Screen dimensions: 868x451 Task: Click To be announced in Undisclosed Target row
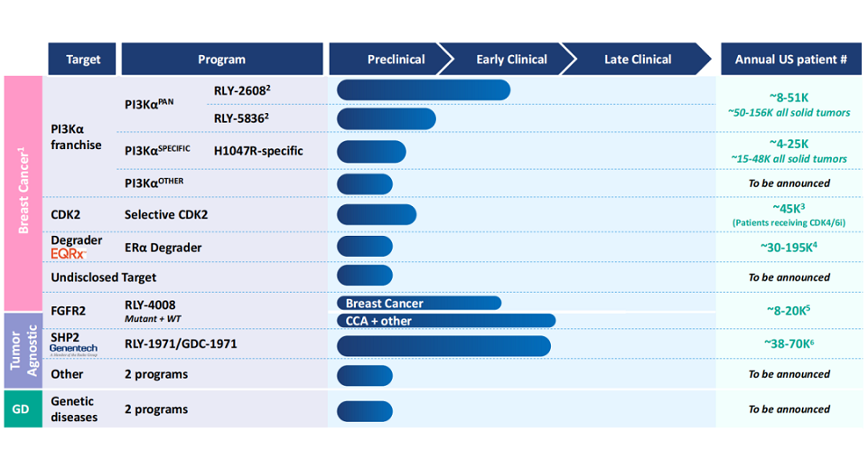[789, 277]
